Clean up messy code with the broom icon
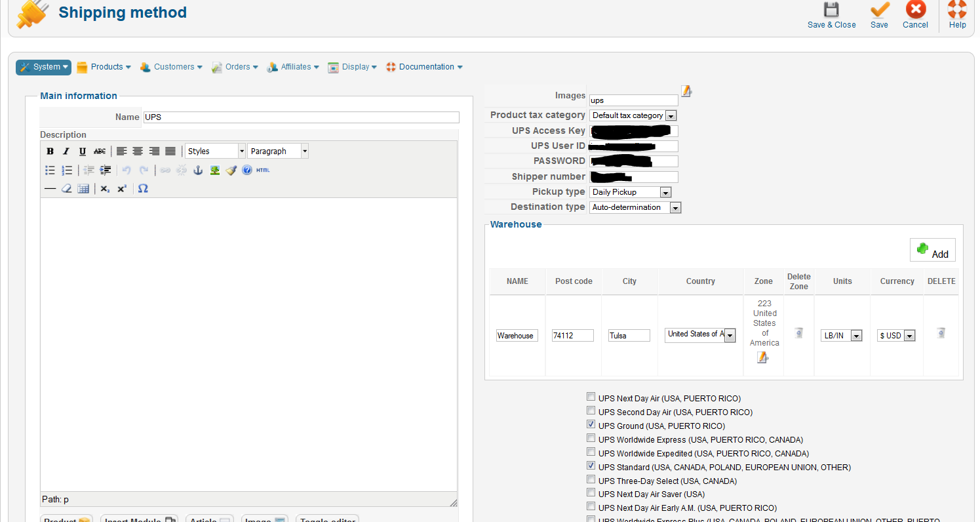 (x=231, y=171)
